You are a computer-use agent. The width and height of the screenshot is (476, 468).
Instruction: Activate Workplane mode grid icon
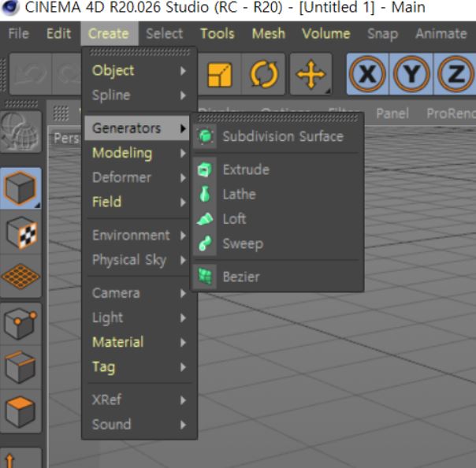(x=20, y=276)
